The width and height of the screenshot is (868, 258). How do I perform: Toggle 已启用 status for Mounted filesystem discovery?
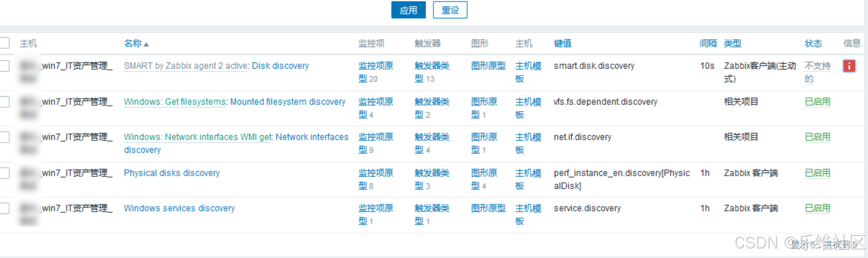(817, 102)
